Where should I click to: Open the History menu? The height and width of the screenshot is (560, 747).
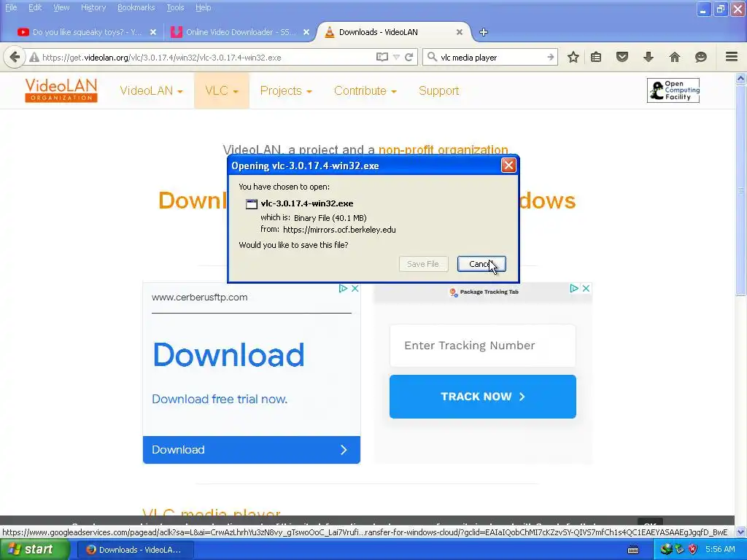pos(93,7)
